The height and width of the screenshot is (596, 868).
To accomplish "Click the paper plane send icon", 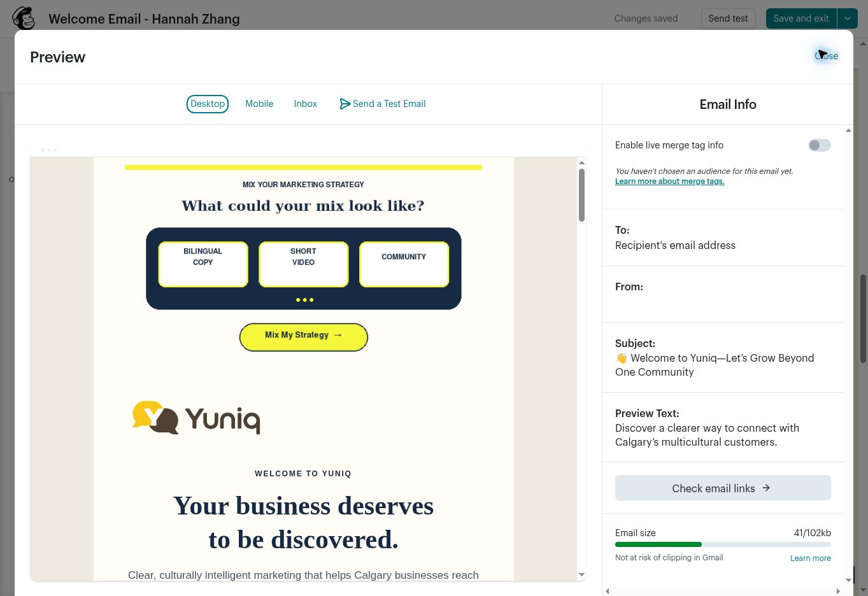I will click(345, 104).
